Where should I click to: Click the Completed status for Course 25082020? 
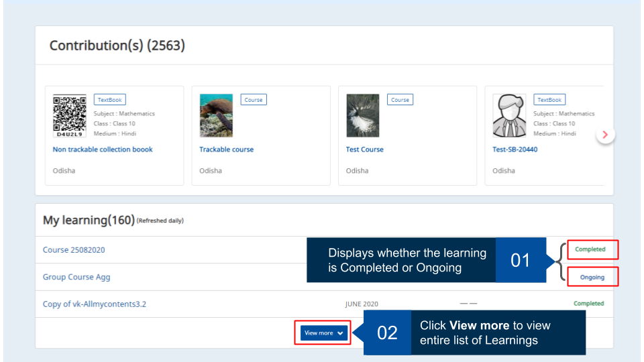pyautogui.click(x=590, y=249)
